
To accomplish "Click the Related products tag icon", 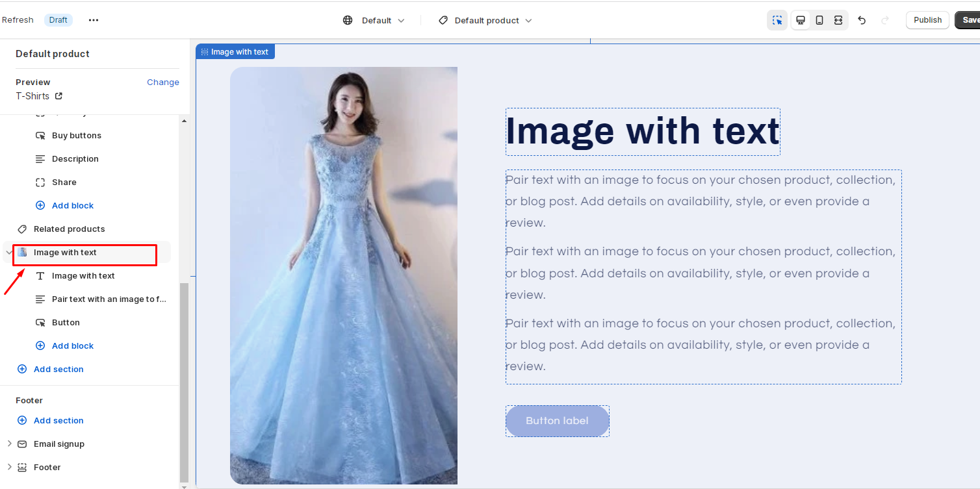I will [22, 229].
